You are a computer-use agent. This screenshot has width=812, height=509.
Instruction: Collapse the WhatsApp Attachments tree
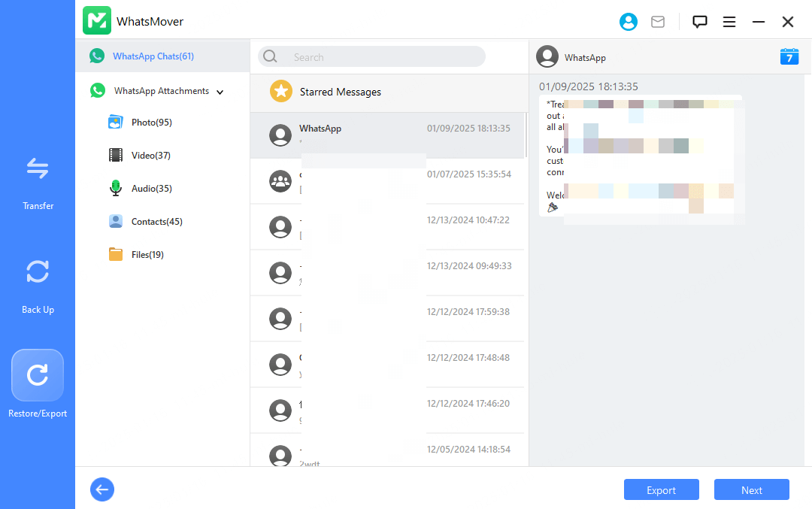point(220,92)
